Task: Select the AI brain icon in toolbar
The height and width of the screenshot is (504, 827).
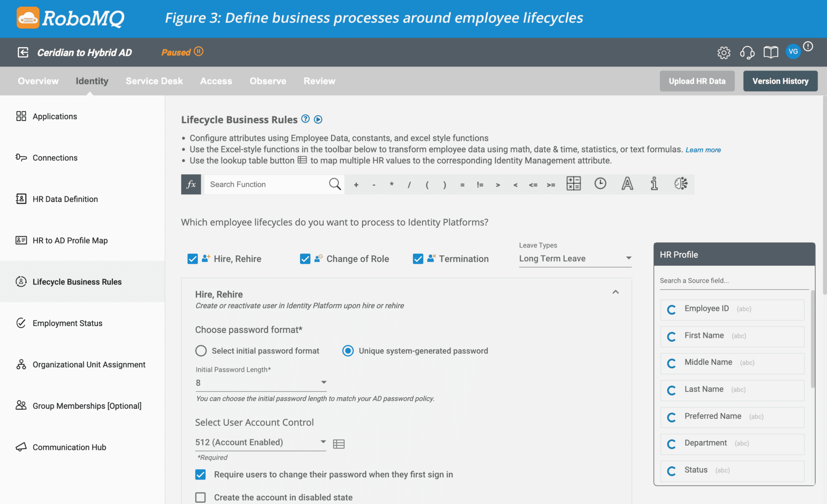Action: [x=681, y=184]
